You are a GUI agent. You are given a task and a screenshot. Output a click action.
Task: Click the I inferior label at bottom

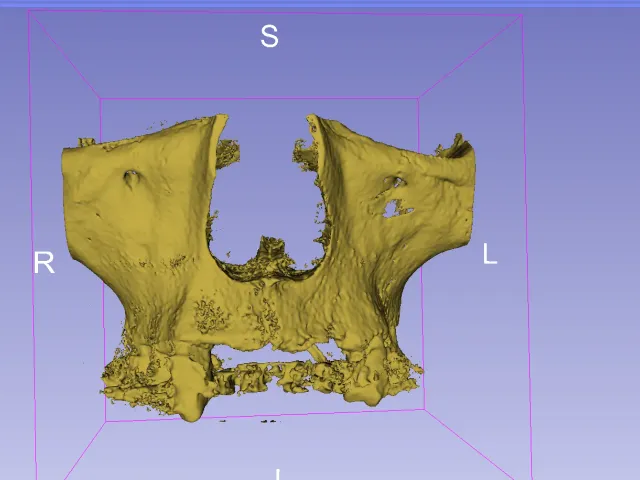[278, 475]
